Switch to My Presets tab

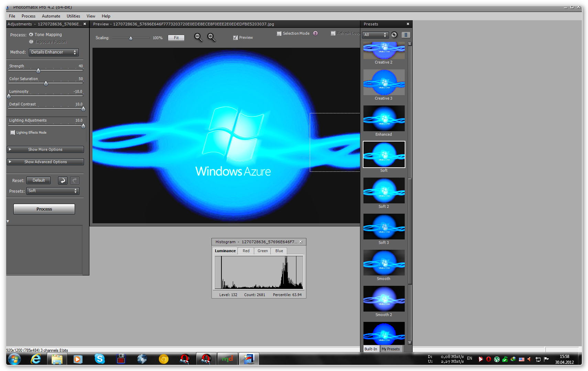(391, 349)
